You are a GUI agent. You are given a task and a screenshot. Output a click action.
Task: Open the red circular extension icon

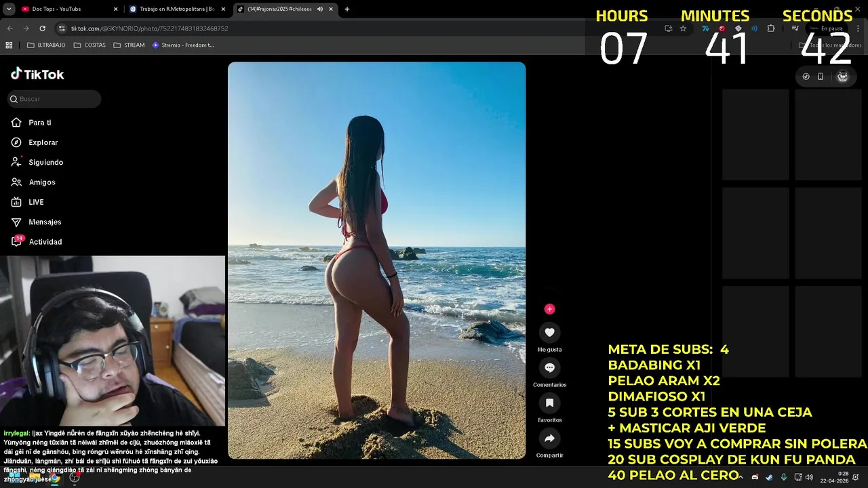click(722, 28)
